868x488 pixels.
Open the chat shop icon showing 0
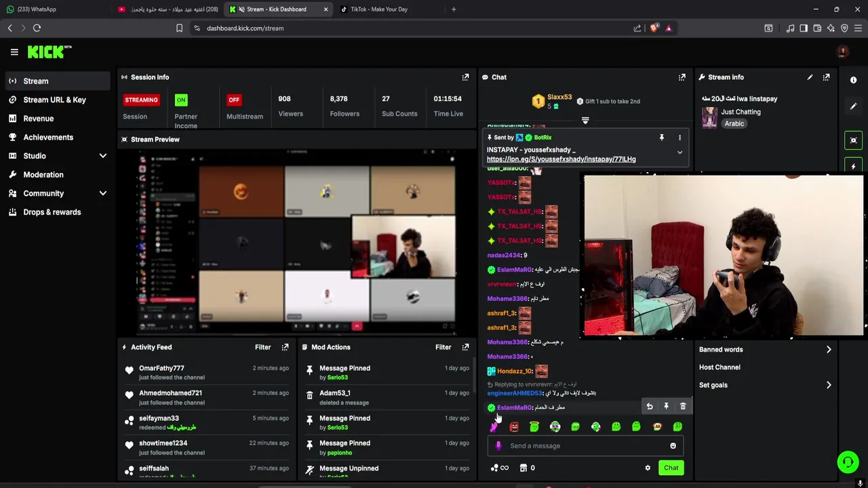coord(527,468)
